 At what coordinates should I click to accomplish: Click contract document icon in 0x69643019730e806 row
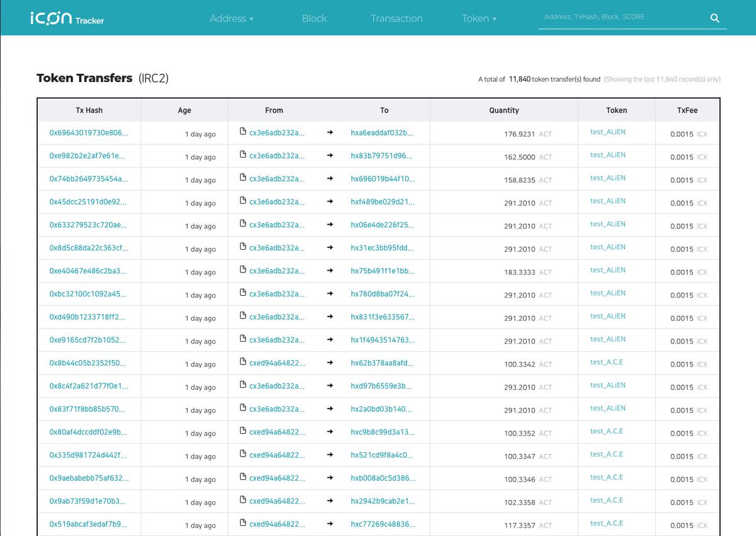click(x=243, y=132)
